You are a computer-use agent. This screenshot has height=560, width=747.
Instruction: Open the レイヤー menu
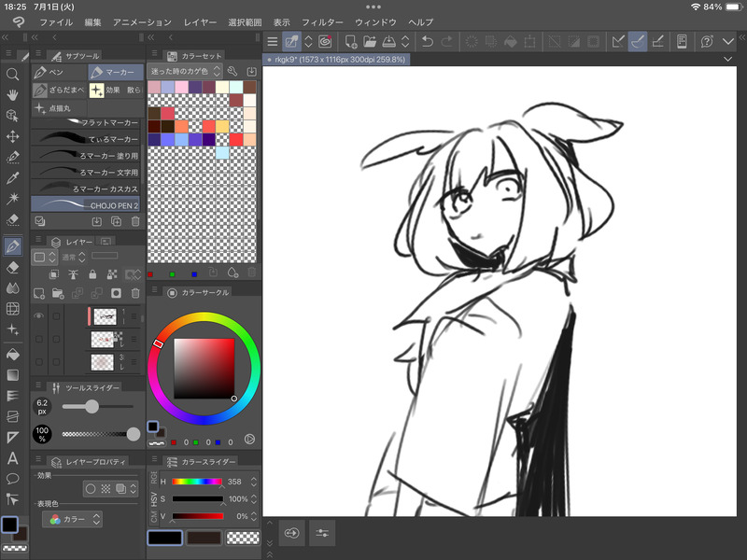[200, 22]
